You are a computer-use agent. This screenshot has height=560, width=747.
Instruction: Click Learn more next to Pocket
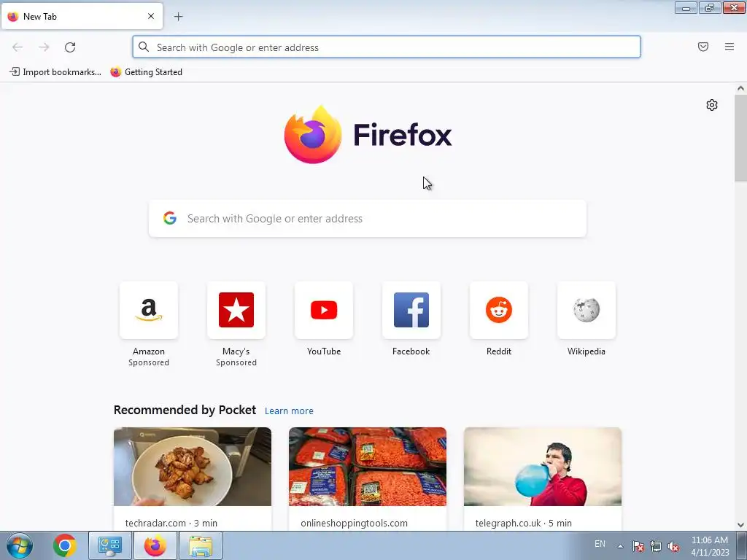(x=289, y=411)
